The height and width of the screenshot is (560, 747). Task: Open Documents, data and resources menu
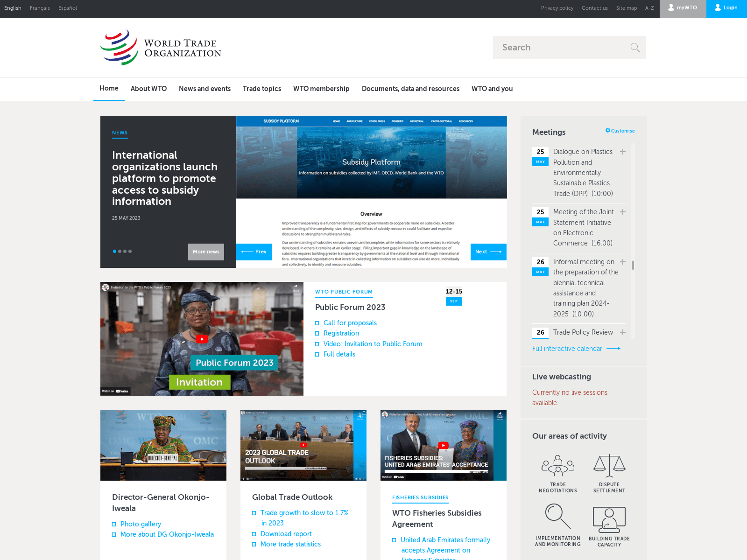(410, 89)
